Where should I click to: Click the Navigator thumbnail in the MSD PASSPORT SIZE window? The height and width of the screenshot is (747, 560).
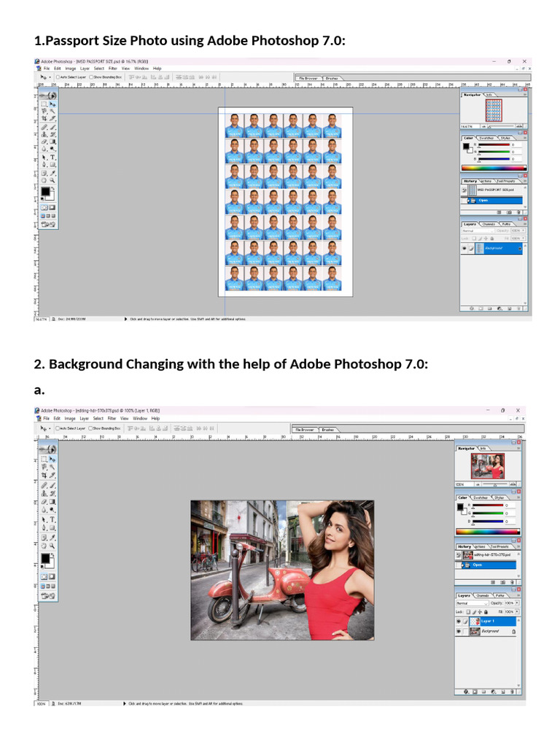point(494,111)
